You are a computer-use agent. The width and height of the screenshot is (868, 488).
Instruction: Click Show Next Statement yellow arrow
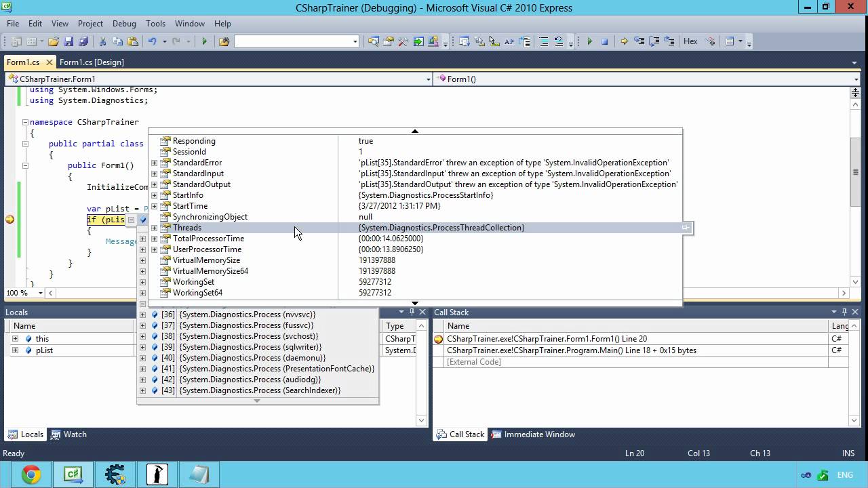click(625, 41)
